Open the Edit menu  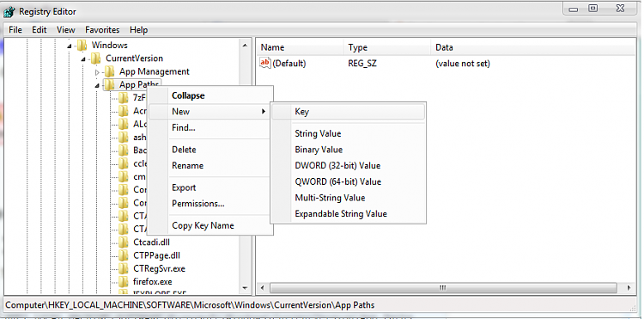coord(39,30)
